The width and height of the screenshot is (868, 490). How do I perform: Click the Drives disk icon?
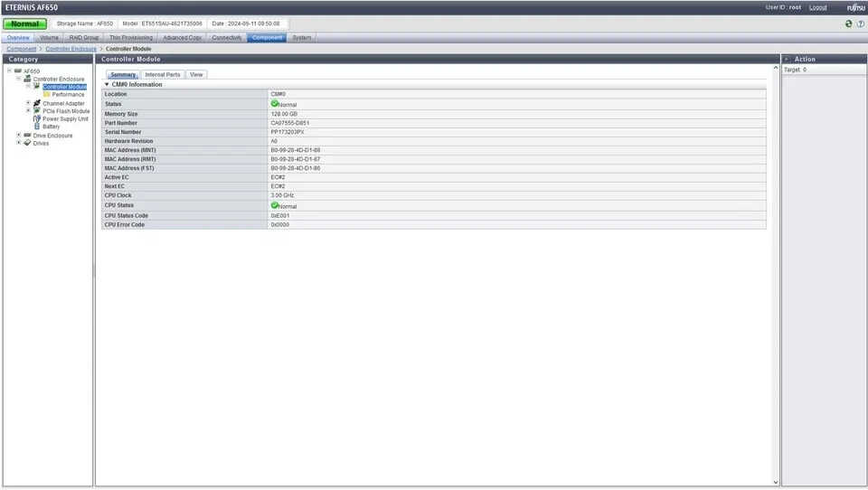pos(27,143)
